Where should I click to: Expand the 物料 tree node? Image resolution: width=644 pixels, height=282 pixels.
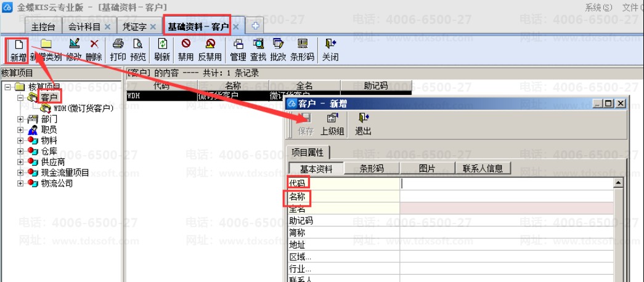(x=20, y=140)
